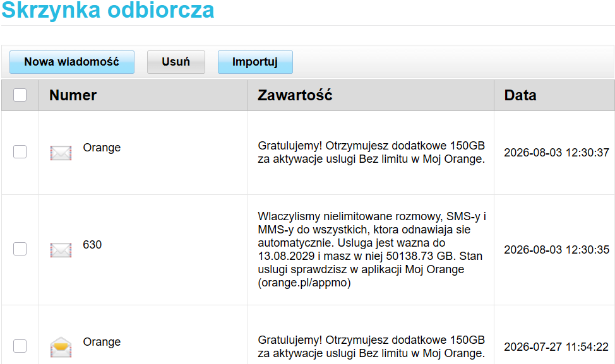The image size is (615, 364).
Task: Open unread envelope icon for 630 message
Action: tap(61, 250)
